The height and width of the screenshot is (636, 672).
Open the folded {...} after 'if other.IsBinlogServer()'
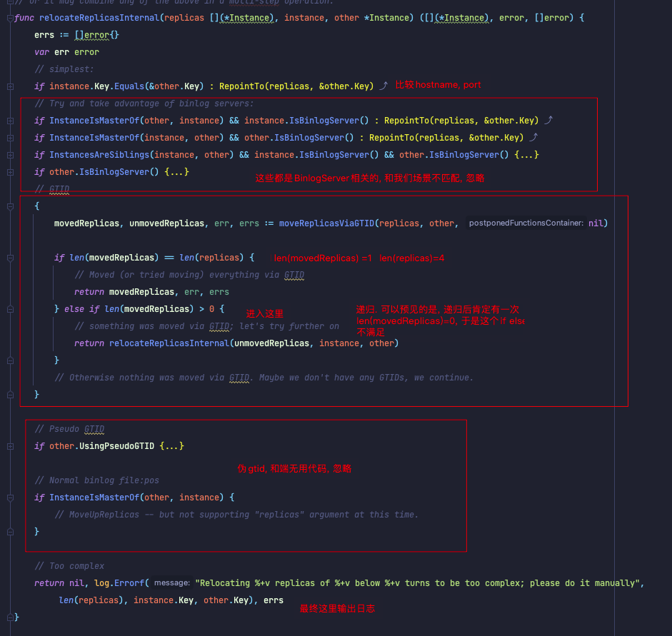[176, 172]
